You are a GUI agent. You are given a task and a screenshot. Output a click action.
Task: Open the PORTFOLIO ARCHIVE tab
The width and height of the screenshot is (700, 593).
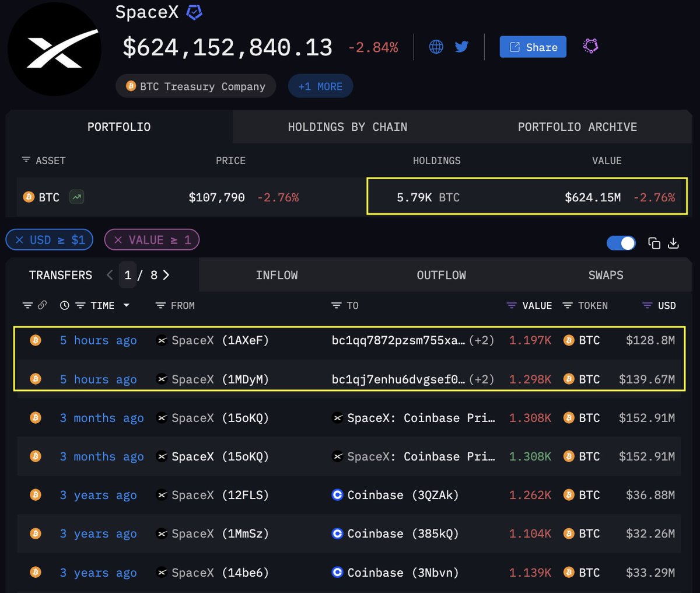coord(577,127)
